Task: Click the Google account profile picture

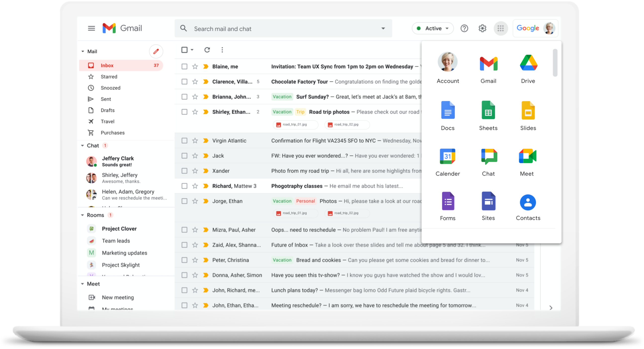Action: 549,28
